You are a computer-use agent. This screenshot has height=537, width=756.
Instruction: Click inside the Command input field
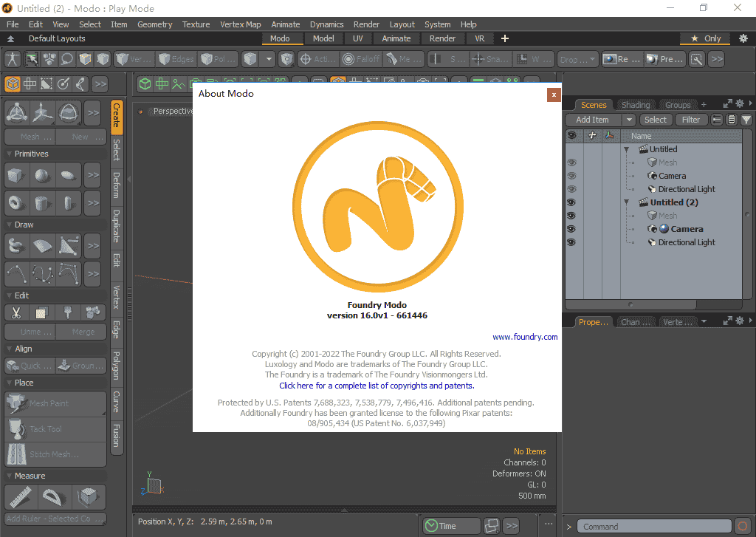point(653,526)
